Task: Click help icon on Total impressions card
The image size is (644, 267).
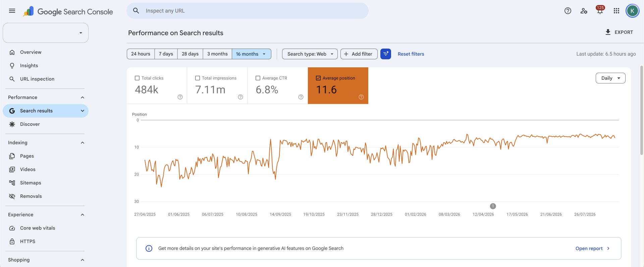Action: point(240,97)
